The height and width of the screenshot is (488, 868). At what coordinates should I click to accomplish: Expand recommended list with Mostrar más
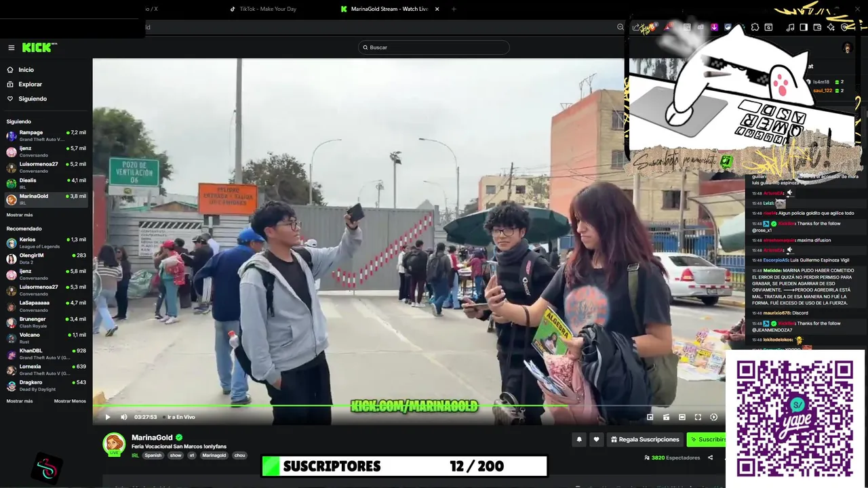pyautogui.click(x=20, y=401)
